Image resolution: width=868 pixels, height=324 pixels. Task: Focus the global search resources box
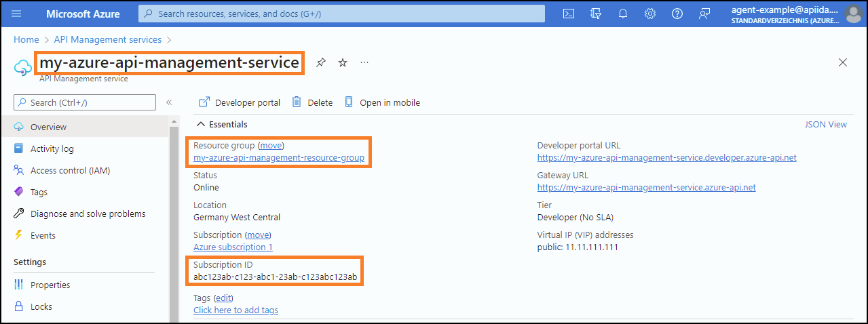(341, 14)
